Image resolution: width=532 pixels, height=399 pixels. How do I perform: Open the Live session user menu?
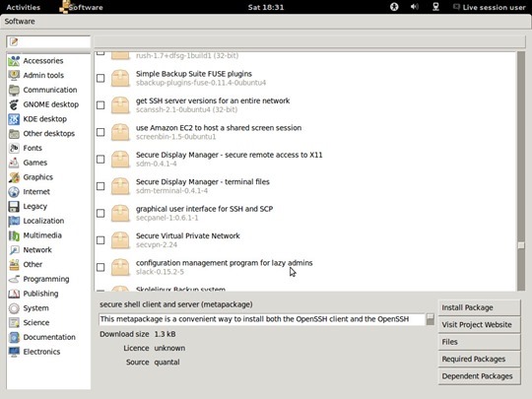coord(490,7)
